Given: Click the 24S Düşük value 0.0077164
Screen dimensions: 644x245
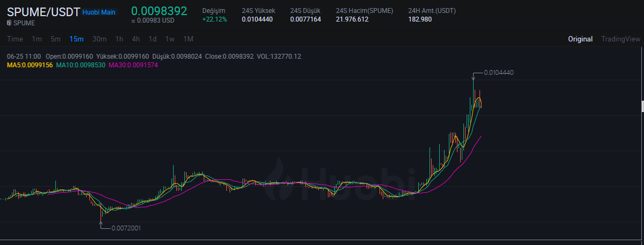Looking at the screenshot, I should pos(305,19).
